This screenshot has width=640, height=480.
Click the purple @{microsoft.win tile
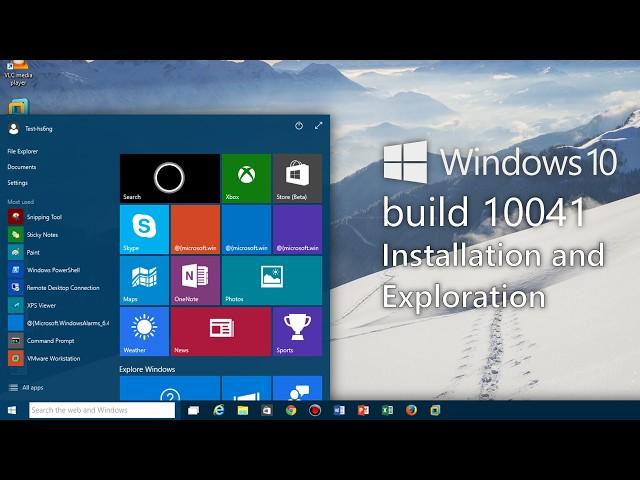[x=298, y=229]
